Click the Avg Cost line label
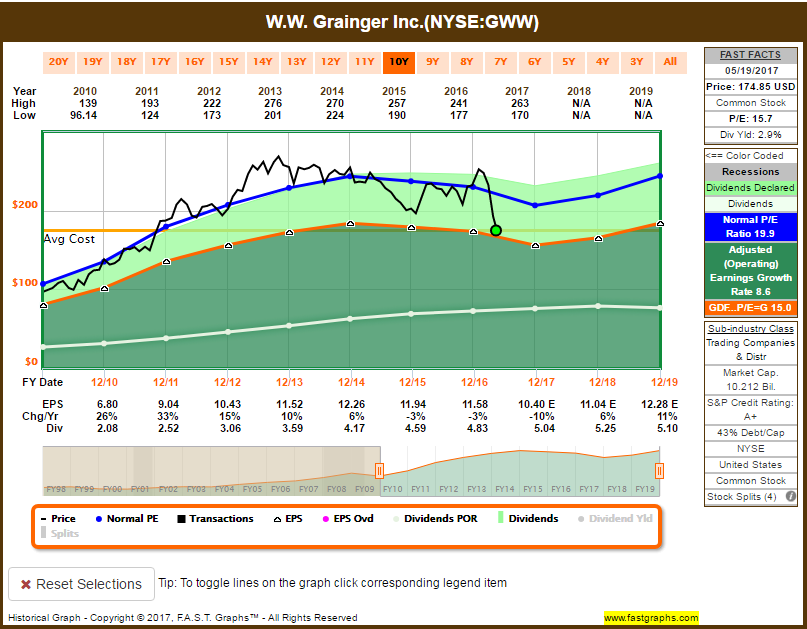The height and width of the screenshot is (629, 807). (x=69, y=239)
